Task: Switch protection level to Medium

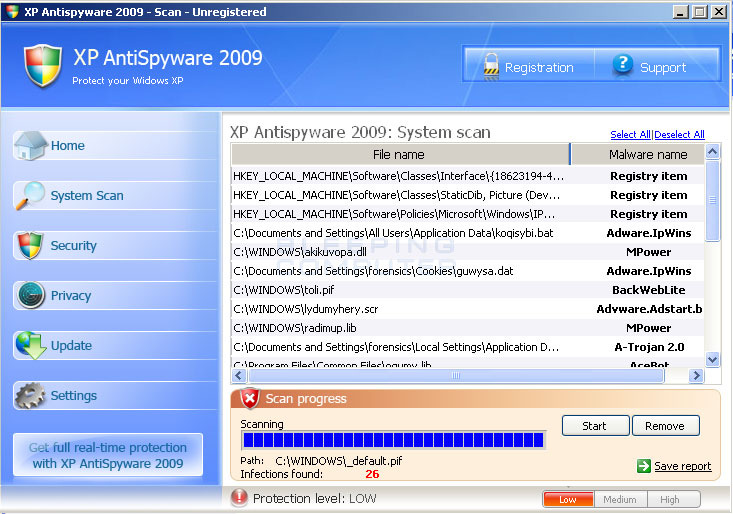Action: pyautogui.click(x=620, y=499)
